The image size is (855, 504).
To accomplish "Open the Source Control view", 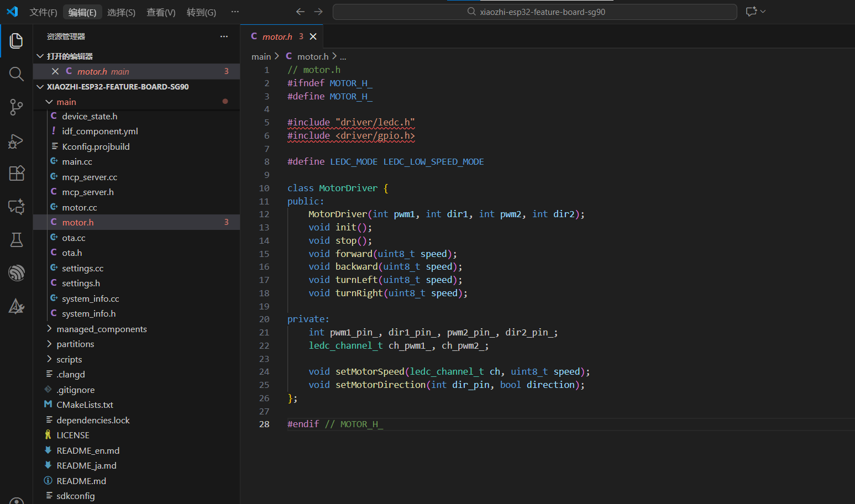I will tap(16, 107).
